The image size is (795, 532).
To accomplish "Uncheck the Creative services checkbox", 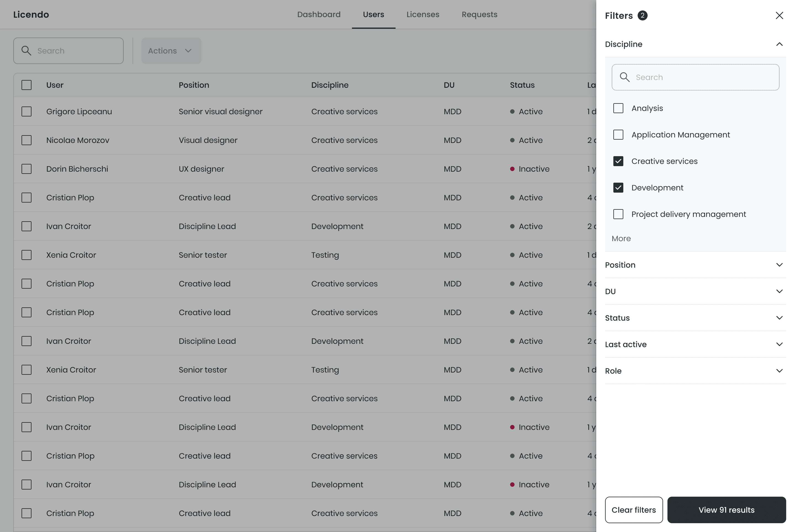I will click(618, 161).
